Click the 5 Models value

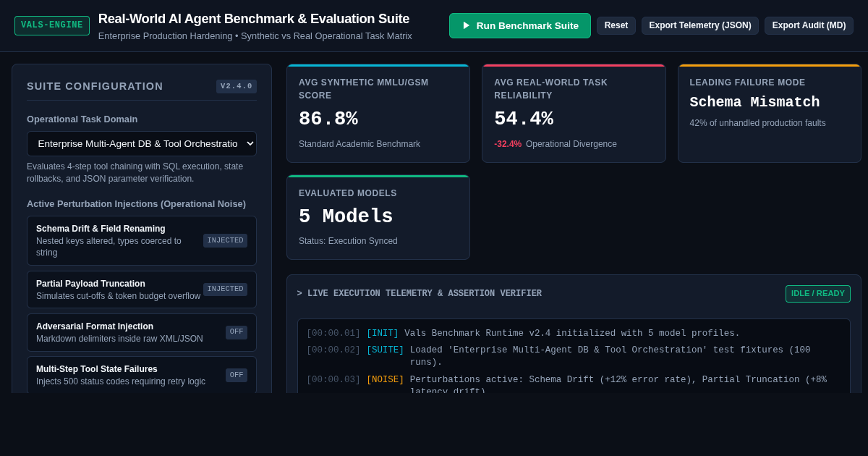pyautogui.click(x=346, y=216)
